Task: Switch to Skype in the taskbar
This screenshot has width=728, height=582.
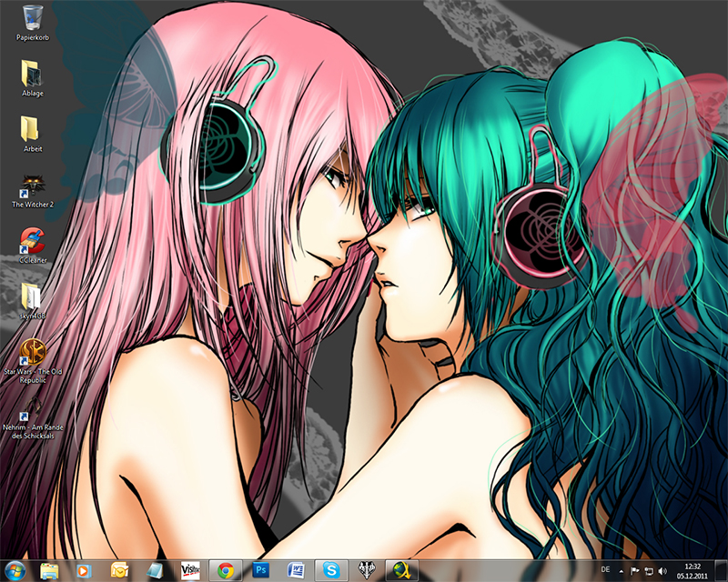Action: 331,570
